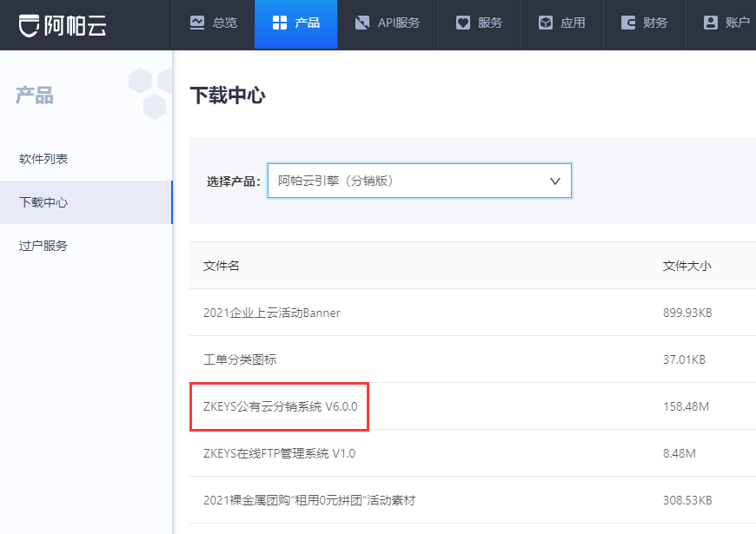
Task: Open the 总览 tab
Action: click(x=214, y=24)
